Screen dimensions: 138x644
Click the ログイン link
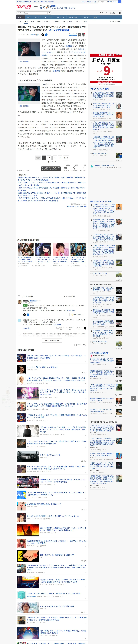pyautogui.click(x=42, y=8)
